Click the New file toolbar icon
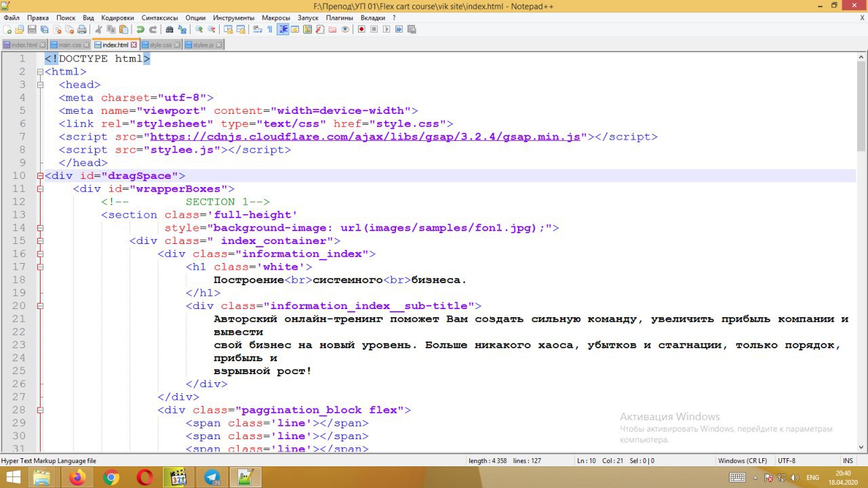Viewport: 868px width, 488px height. tap(7, 29)
